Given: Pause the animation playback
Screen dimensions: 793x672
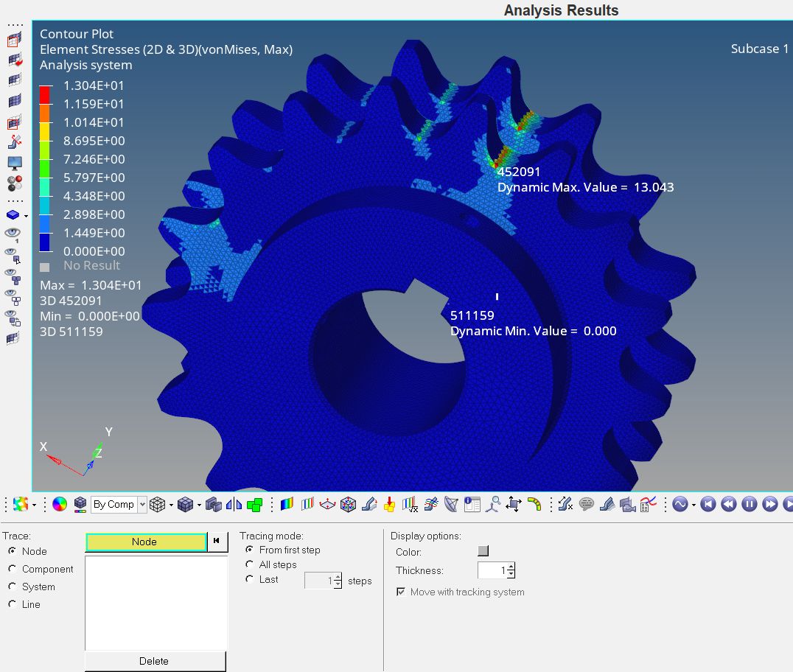Looking at the screenshot, I should 749,504.
